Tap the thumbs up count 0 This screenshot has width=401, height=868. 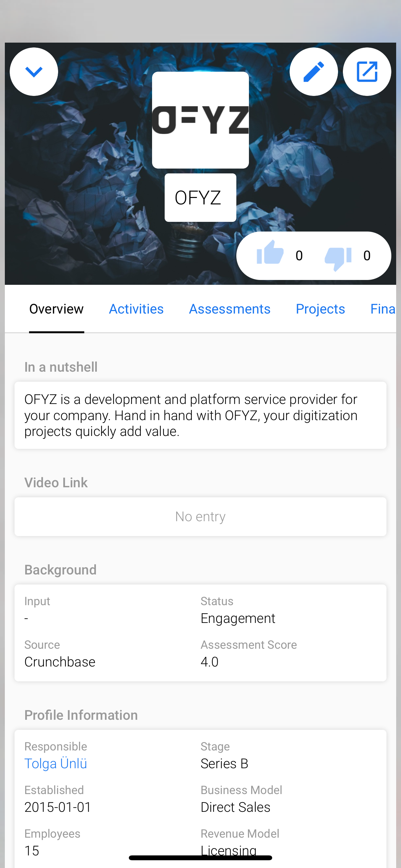299,256
